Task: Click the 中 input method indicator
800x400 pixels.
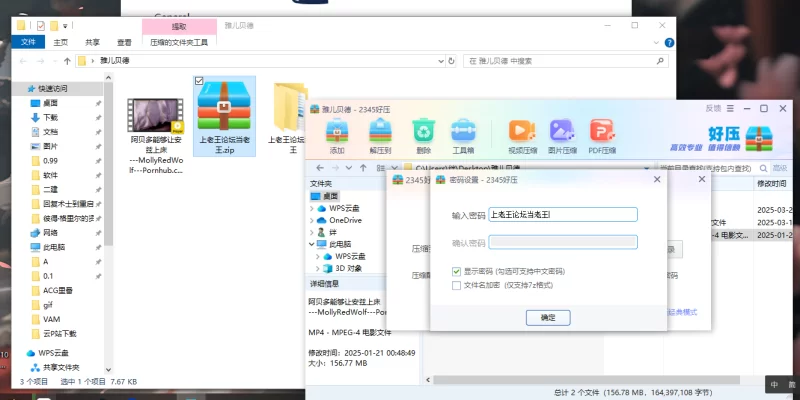Action: pyautogui.click(x=774, y=385)
